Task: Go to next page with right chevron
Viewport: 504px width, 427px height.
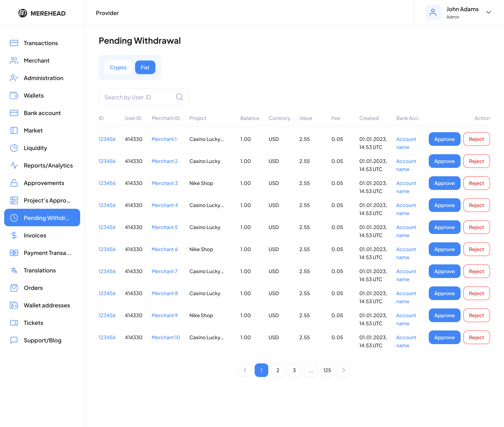Action: click(343, 370)
